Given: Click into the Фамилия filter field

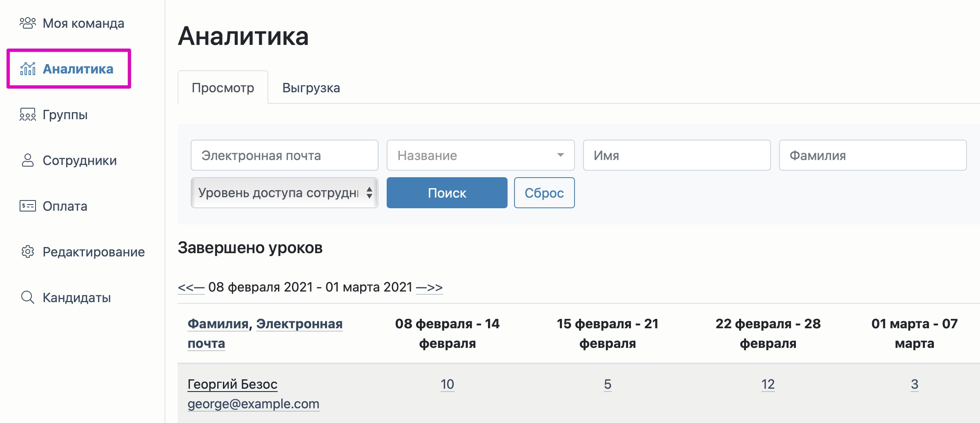Looking at the screenshot, I should pyautogui.click(x=872, y=156).
